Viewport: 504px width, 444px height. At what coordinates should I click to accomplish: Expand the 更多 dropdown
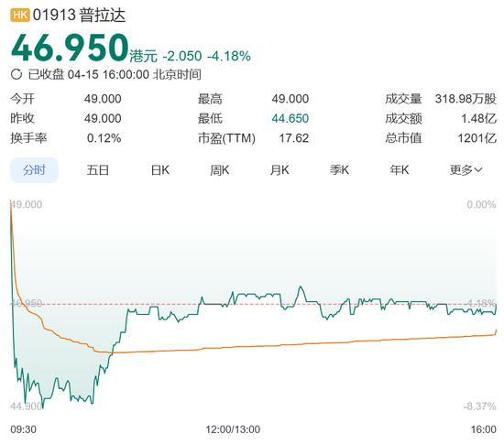(x=466, y=170)
